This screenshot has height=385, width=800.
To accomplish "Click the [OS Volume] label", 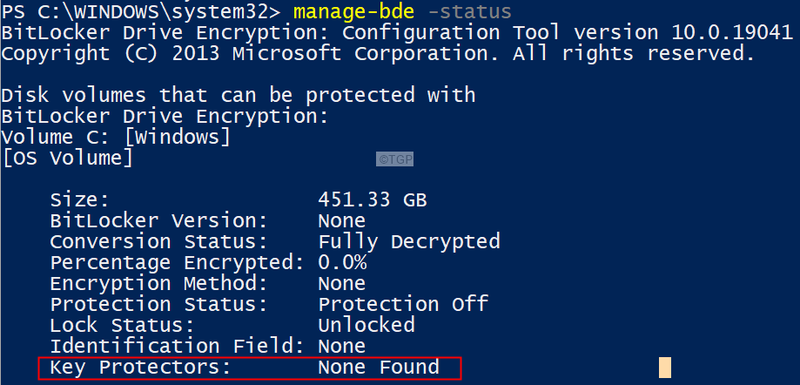I will click(x=67, y=158).
